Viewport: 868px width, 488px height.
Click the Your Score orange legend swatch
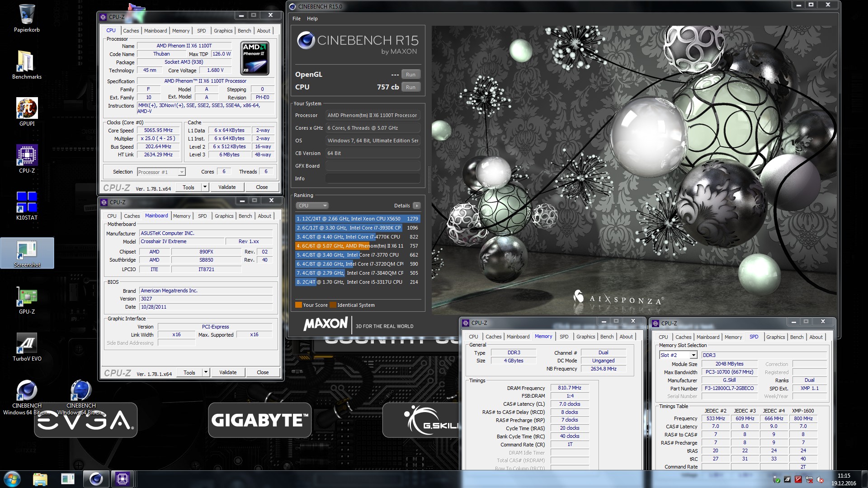pyautogui.click(x=298, y=305)
